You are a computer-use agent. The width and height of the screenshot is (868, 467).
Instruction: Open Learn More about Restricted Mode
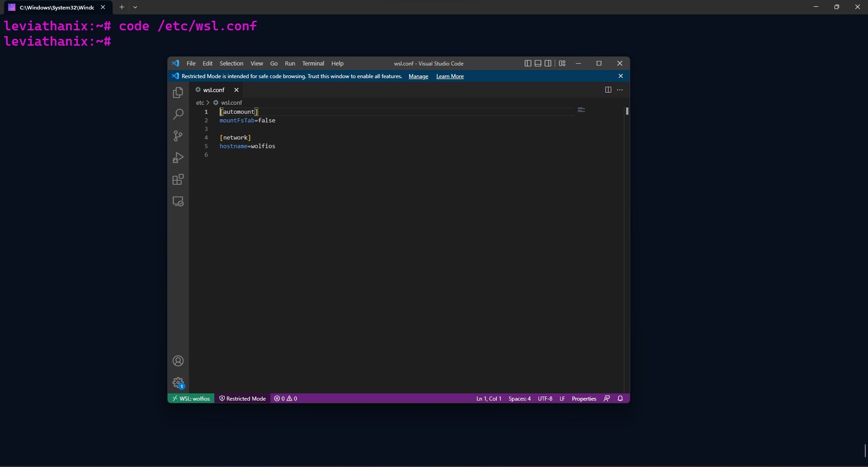[x=449, y=76]
